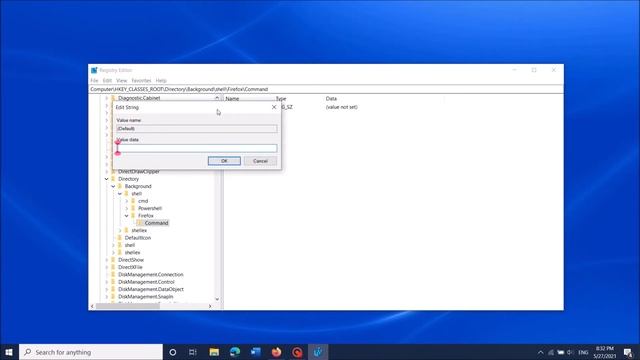Click Cancel in the Edit String dialog
This screenshot has height=360, width=640.
pos(260,161)
